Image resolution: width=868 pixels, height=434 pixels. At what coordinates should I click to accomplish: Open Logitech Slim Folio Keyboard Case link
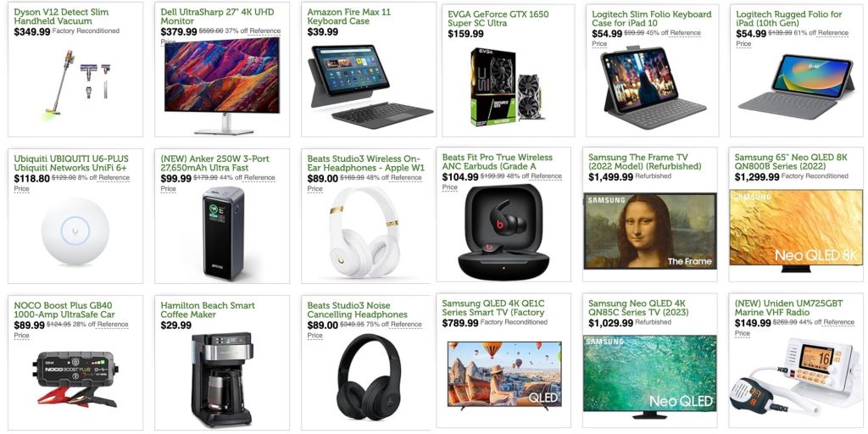pos(652,19)
